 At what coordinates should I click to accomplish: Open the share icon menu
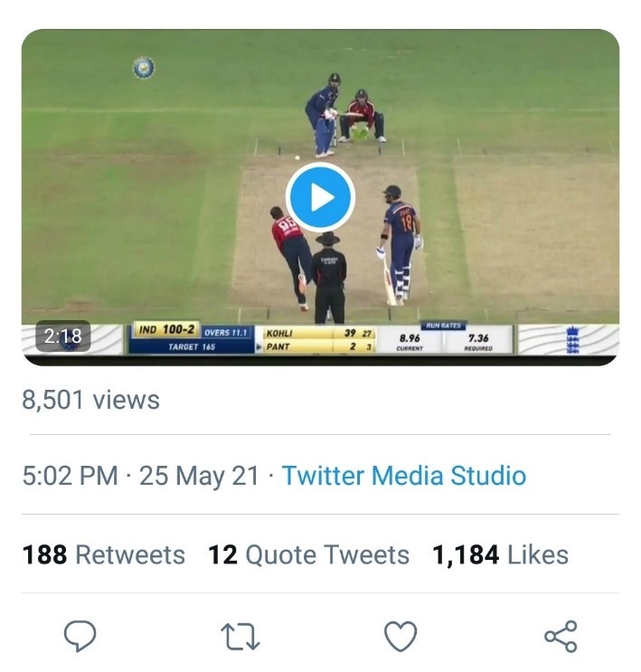(561, 637)
